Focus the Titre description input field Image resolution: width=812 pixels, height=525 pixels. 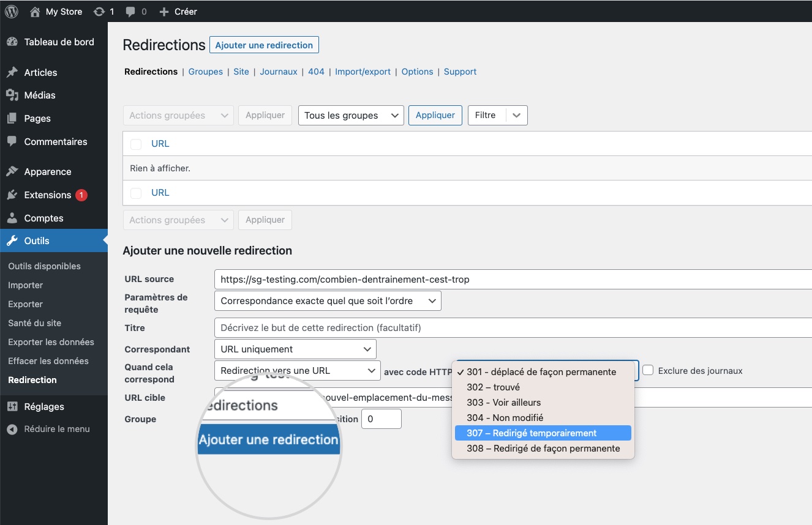513,328
